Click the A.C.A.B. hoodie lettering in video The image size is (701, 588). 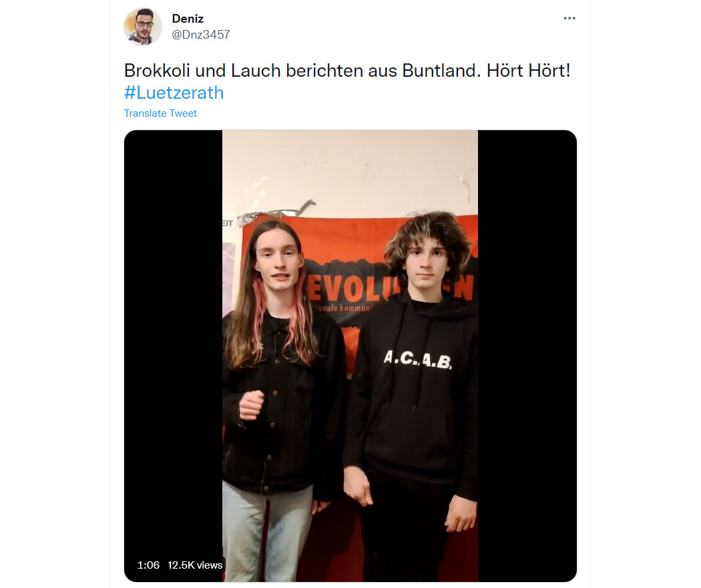tap(418, 360)
